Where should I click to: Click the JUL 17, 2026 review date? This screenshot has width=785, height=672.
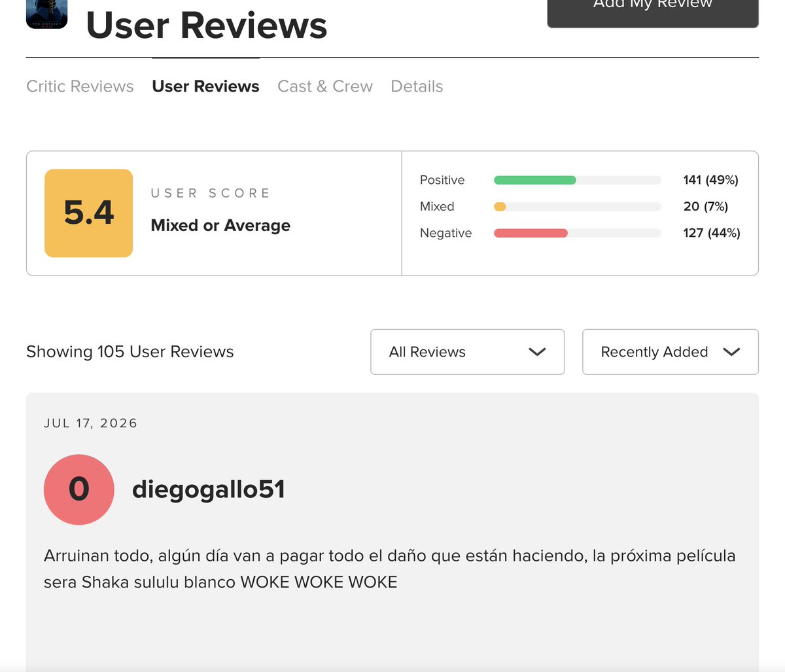(91, 423)
